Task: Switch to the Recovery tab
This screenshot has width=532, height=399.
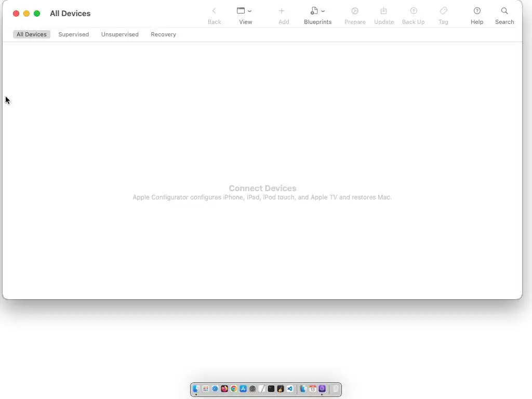Action: point(164,34)
